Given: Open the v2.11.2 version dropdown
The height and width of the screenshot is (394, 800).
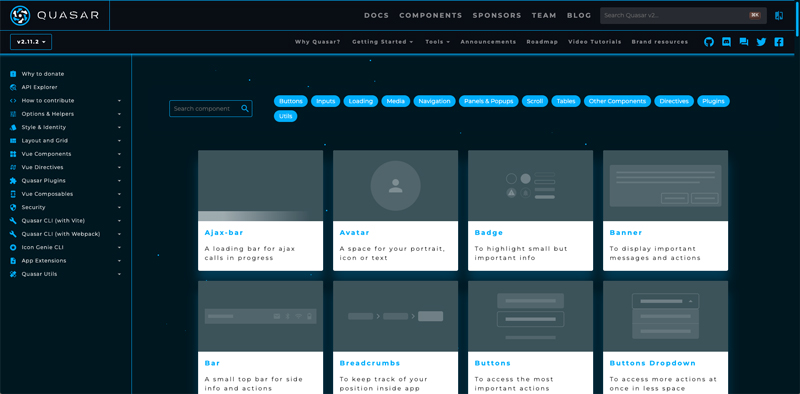Looking at the screenshot, I should click(31, 42).
